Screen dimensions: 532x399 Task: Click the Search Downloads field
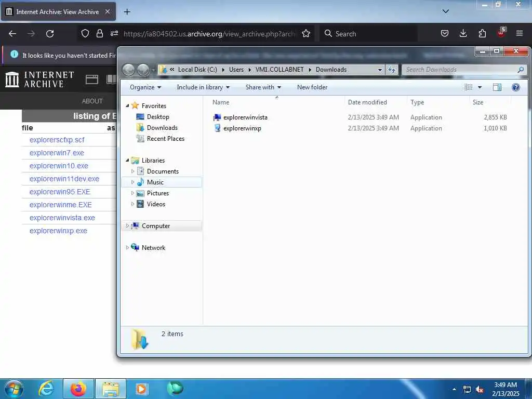click(x=464, y=70)
